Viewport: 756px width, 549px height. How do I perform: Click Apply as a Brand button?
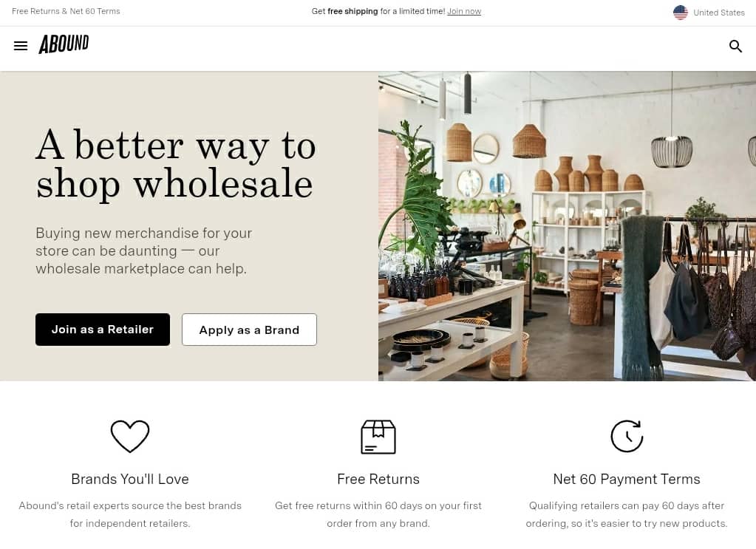click(249, 330)
